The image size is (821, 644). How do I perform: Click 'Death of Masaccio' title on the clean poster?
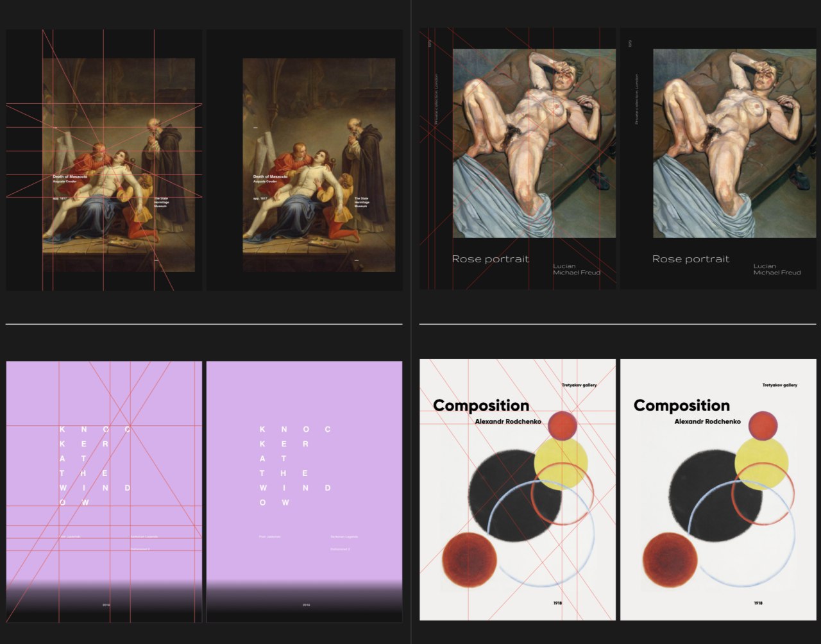coord(270,176)
